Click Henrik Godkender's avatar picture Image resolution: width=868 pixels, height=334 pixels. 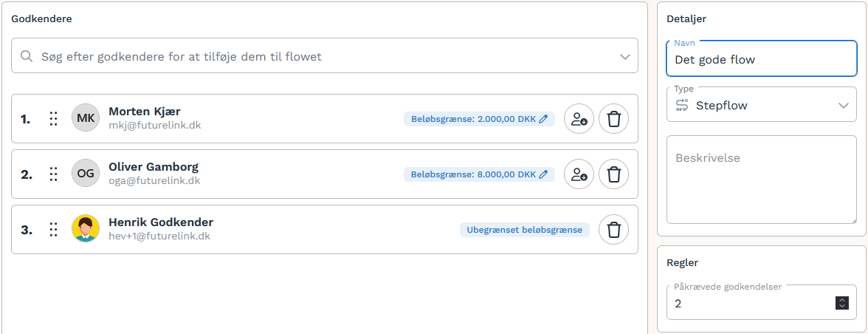click(86, 229)
